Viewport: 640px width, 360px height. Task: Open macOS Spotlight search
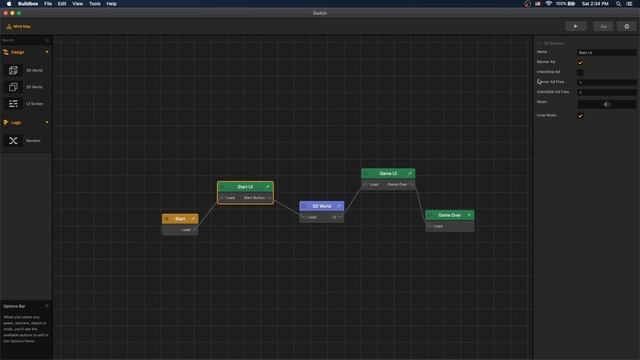pyautogui.click(x=618, y=4)
